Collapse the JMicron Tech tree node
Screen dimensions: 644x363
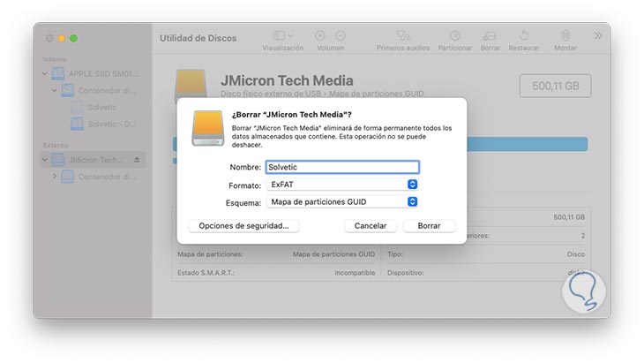45,160
